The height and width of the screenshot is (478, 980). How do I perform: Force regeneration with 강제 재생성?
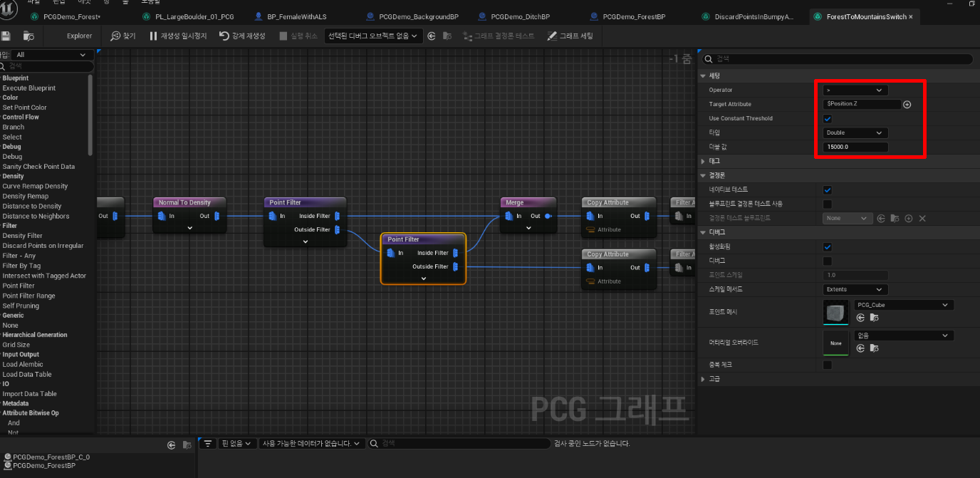click(242, 36)
